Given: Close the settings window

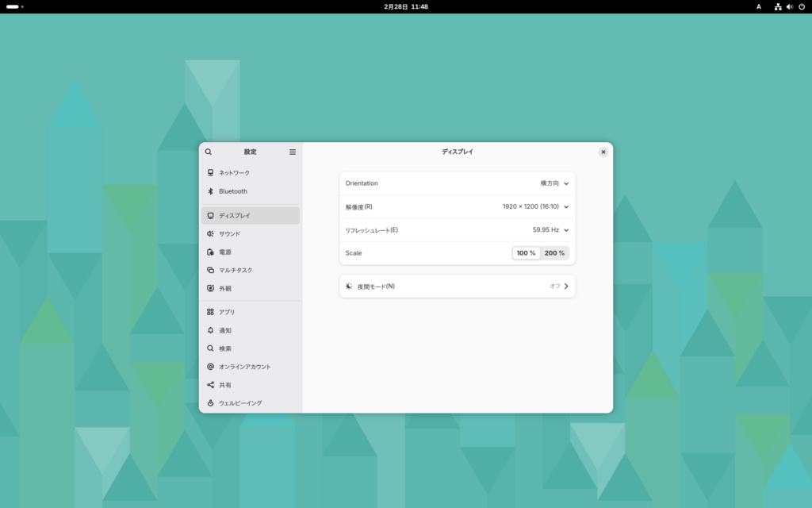Looking at the screenshot, I should 603,152.
